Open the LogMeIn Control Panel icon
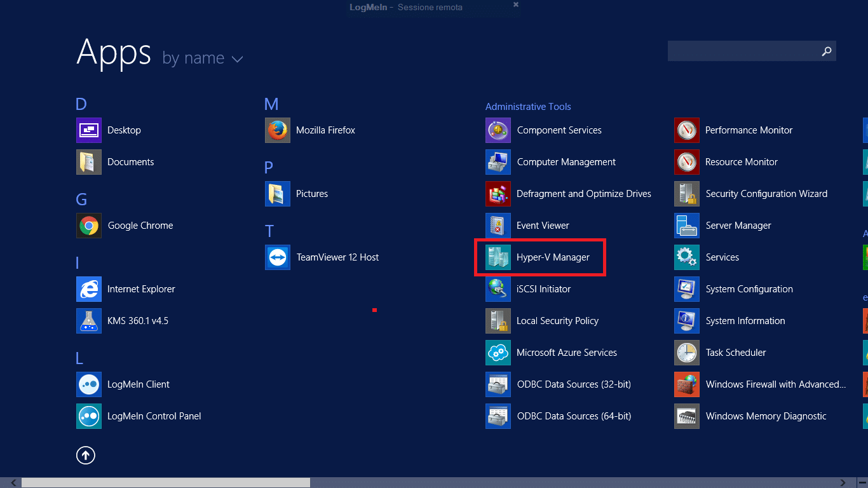Viewport: 868px width, 488px height. click(x=88, y=416)
